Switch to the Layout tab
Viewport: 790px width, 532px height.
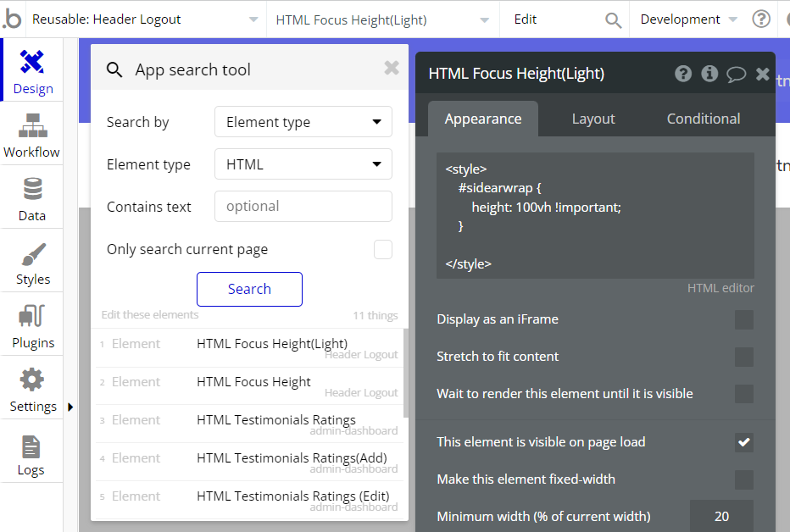(593, 119)
